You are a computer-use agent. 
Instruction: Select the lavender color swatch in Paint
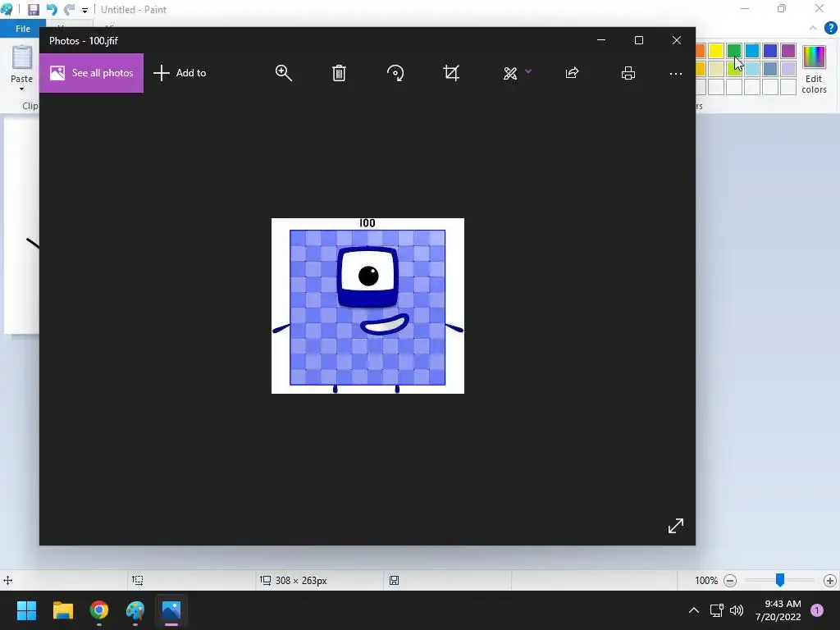click(788, 69)
